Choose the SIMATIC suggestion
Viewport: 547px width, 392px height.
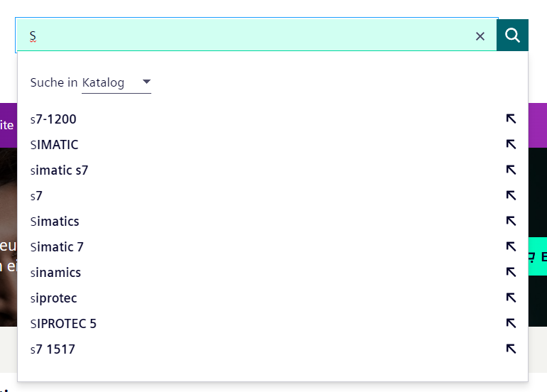point(55,145)
